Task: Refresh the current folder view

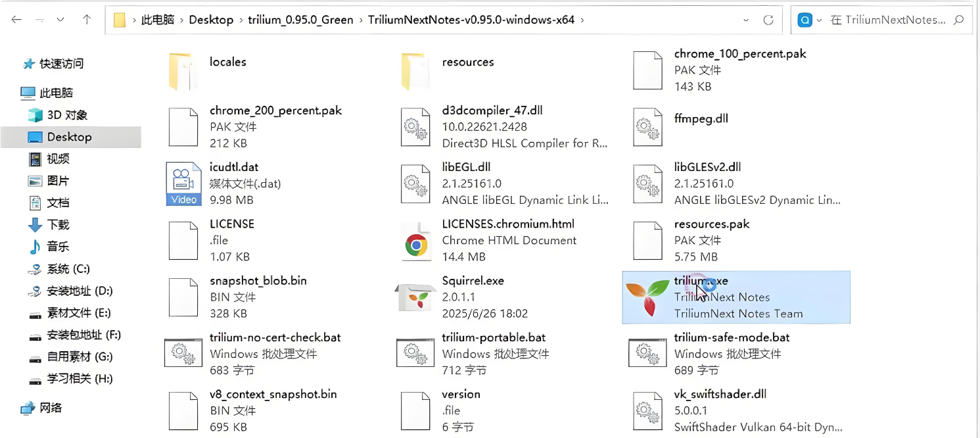Action: coord(768,20)
